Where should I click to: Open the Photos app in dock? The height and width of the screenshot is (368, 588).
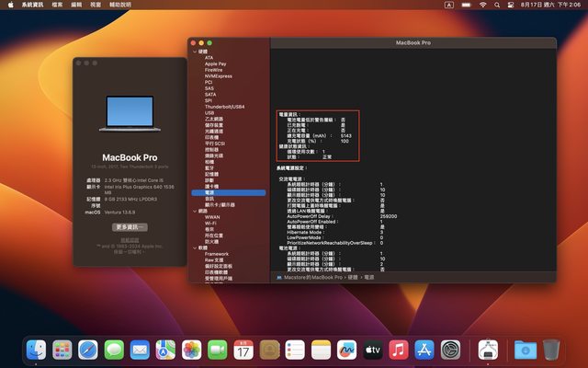click(x=191, y=350)
